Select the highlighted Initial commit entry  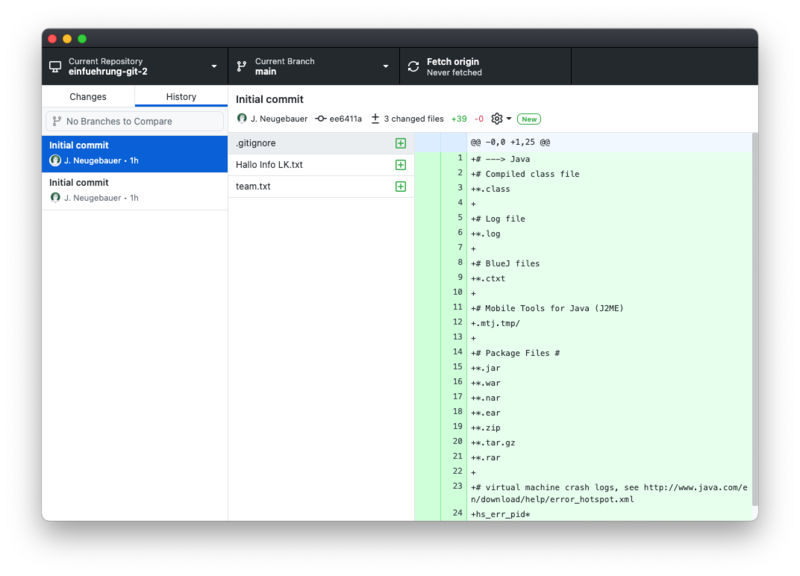coord(135,154)
